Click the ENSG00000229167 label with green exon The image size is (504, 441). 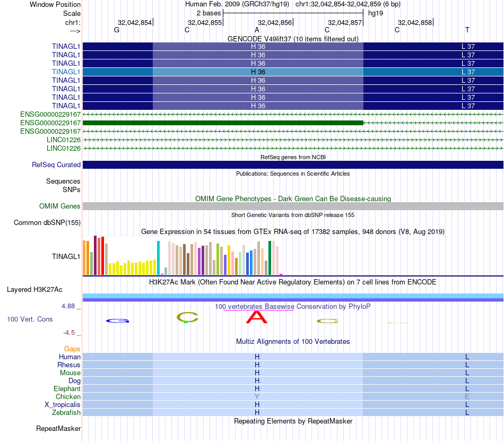pyautogui.click(x=50, y=123)
